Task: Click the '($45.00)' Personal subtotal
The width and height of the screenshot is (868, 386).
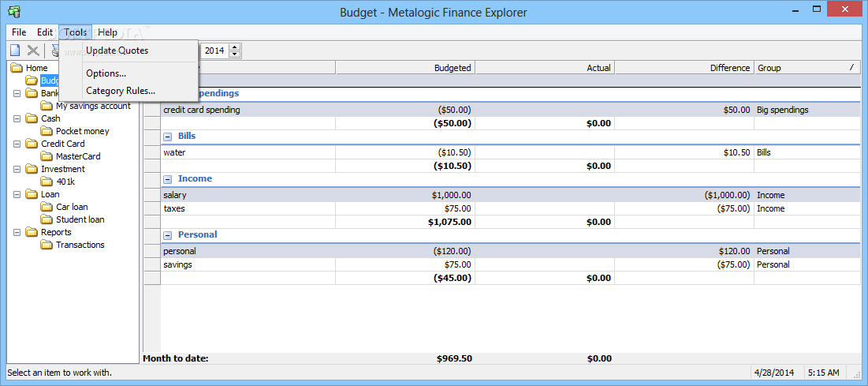Action: [x=453, y=278]
